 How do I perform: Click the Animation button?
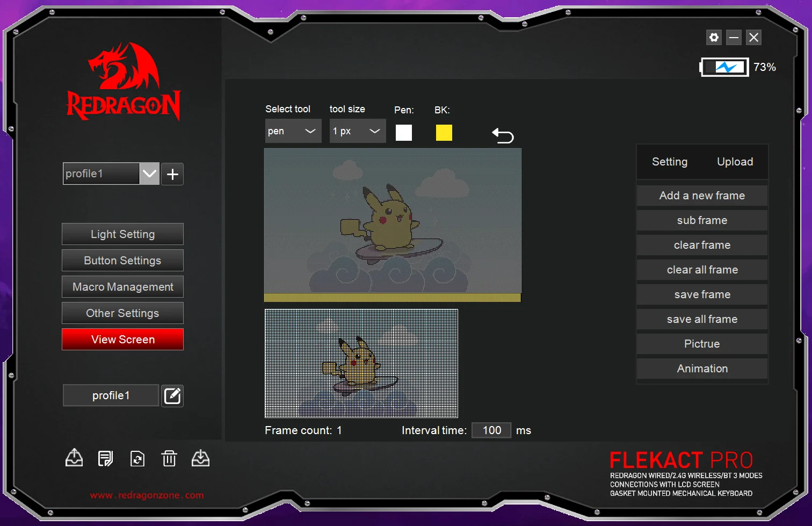702,369
